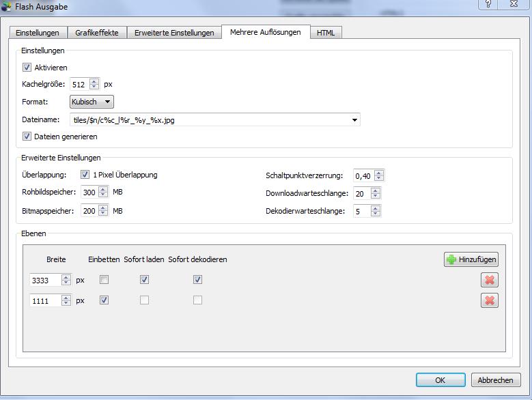
Task: Open the Format dropdown showing Kubisch
Action: [92, 102]
